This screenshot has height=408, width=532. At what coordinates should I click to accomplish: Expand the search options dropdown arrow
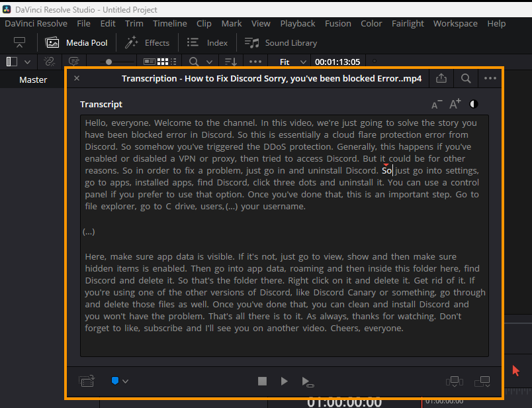pyautogui.click(x=209, y=62)
